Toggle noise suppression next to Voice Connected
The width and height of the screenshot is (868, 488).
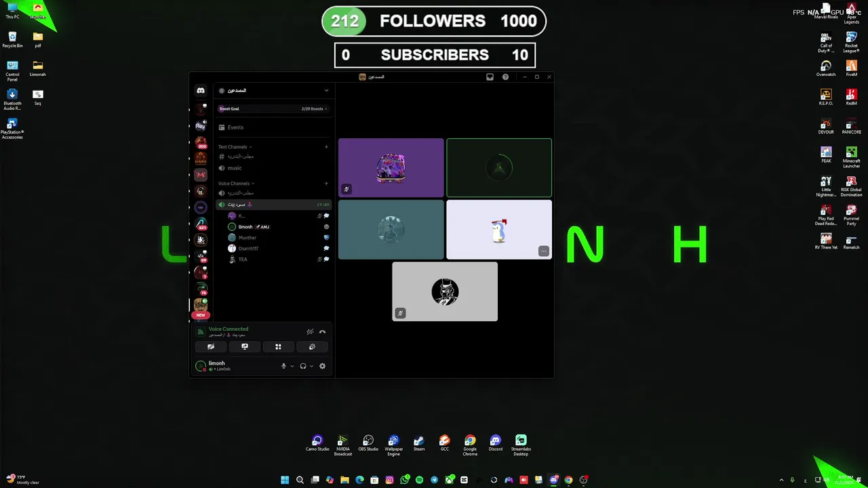310,332
